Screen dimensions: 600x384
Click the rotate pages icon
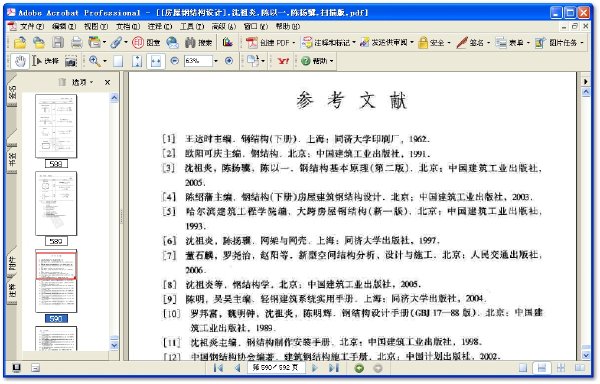coord(253,61)
